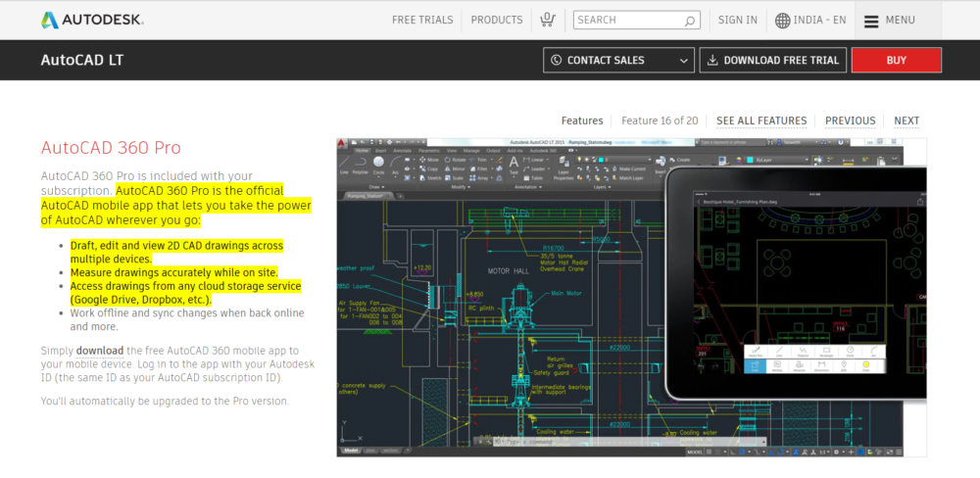Open the Autodesk 360 ribbon tab
The image size is (980, 478).
pyautogui.click(x=543, y=151)
